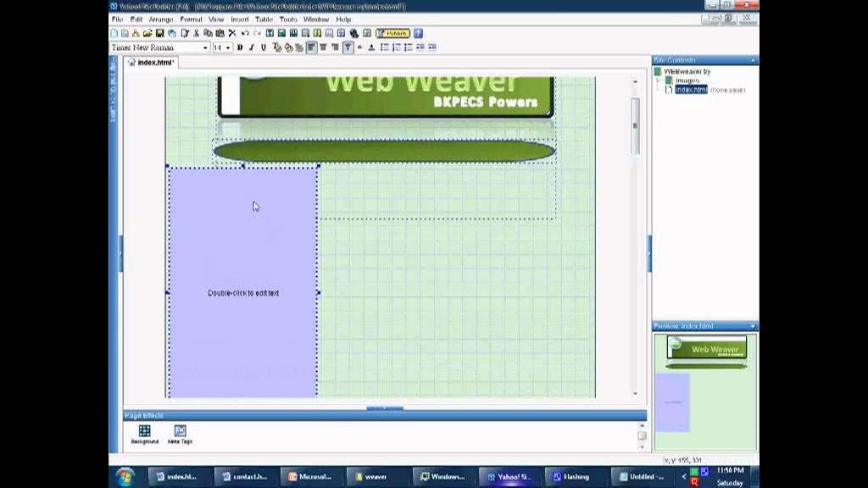Screen dimensions: 868x488
Task: Apply underline formatting
Action: [x=264, y=47]
